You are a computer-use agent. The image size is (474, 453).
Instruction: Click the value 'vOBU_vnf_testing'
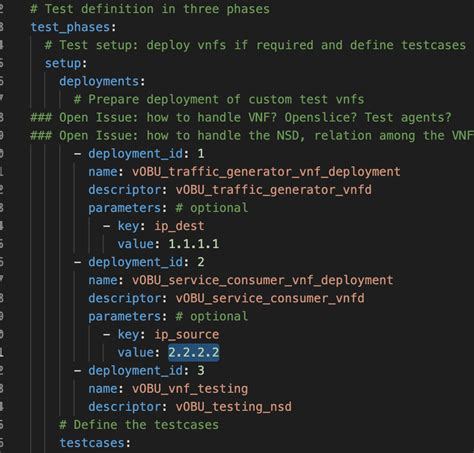(190, 389)
